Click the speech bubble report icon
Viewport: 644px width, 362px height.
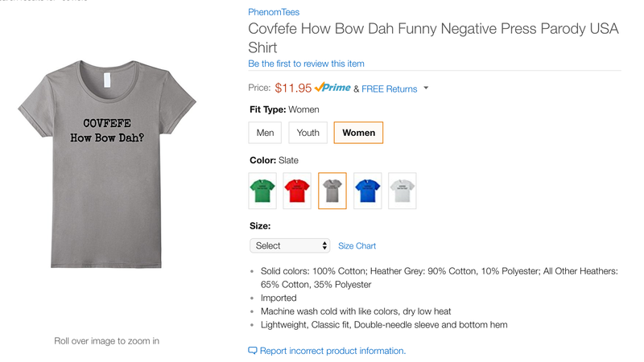[x=253, y=351]
